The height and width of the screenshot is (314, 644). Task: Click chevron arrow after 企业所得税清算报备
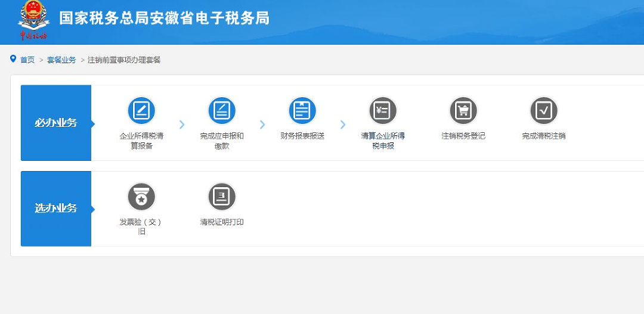[x=182, y=125]
